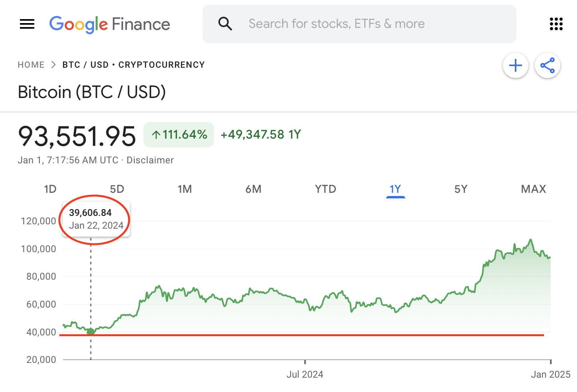Click the plus button to follow Bitcoin

[x=515, y=65]
